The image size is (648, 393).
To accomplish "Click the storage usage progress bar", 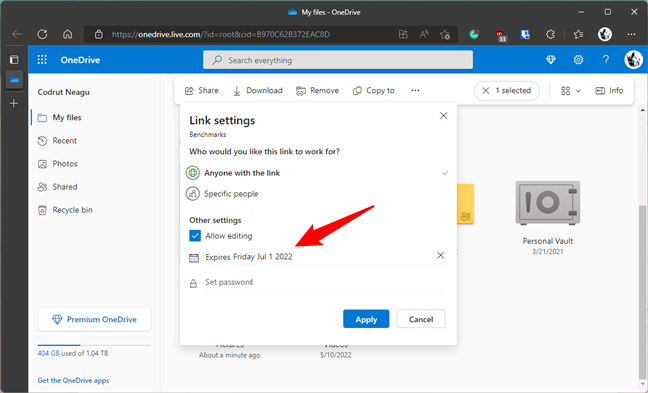I will [x=94, y=345].
